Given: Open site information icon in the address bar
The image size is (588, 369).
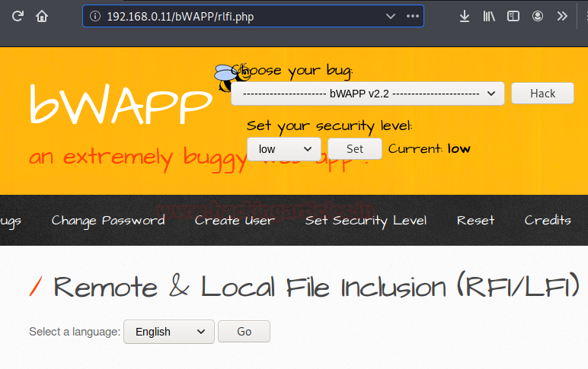Looking at the screenshot, I should (x=95, y=16).
